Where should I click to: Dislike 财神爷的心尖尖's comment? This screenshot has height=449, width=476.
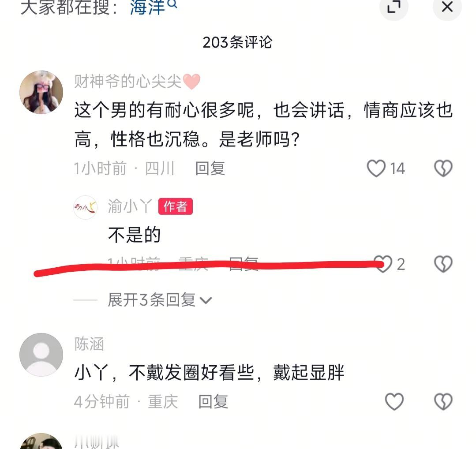click(443, 168)
